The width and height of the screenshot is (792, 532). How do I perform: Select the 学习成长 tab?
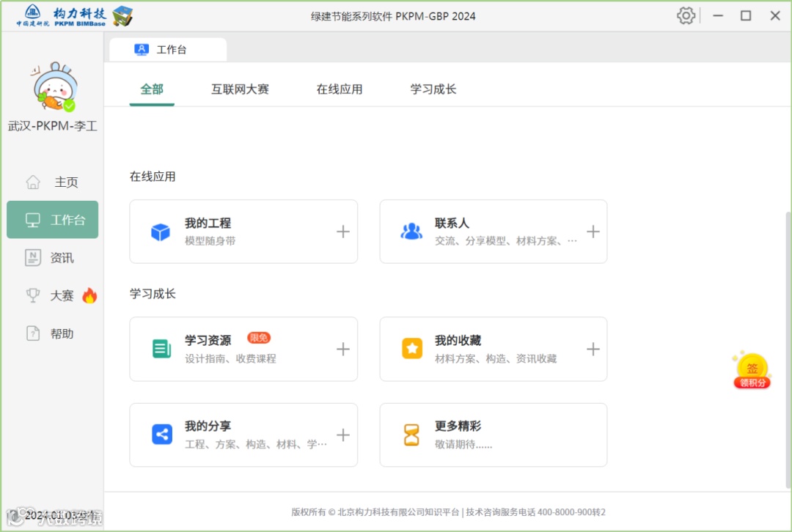click(433, 89)
